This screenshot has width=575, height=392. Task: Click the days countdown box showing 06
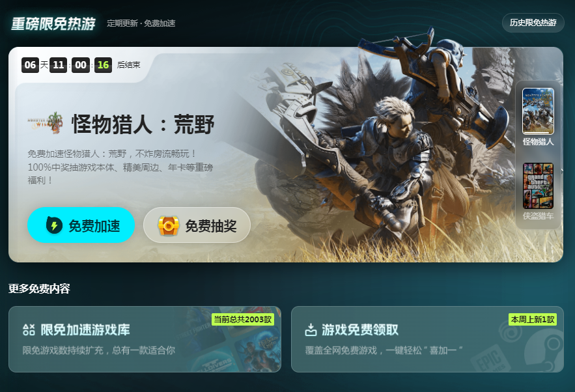click(30, 65)
